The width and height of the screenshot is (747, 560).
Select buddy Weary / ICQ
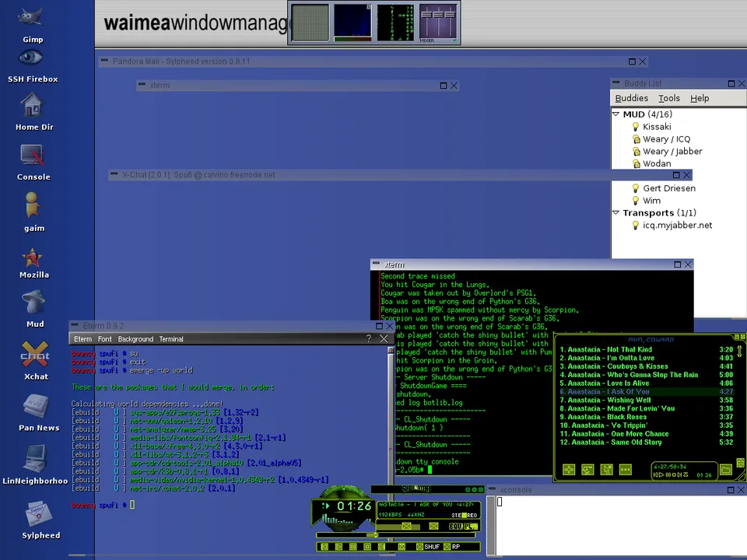tap(666, 139)
